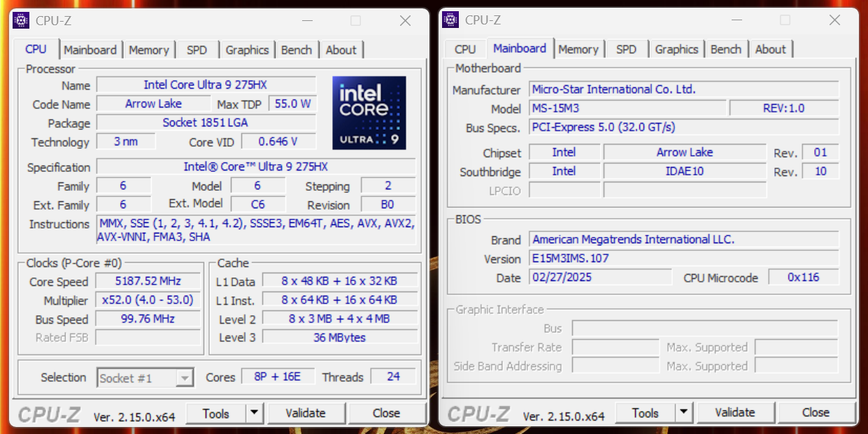Image resolution: width=868 pixels, height=434 pixels.
Task: Click the Code Name value 'Arrow Lake'
Action: (153, 103)
